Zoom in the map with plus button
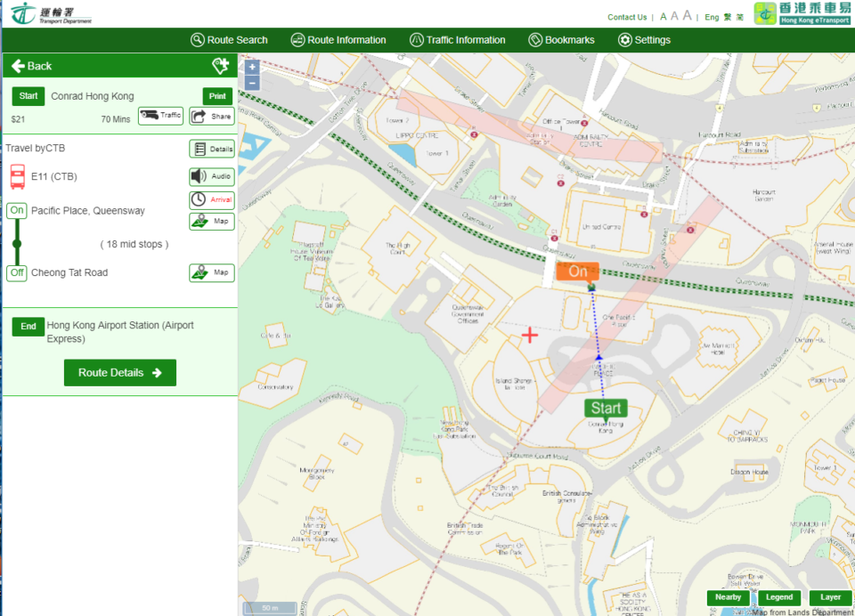Viewport: 855px width, 616px height. click(252, 67)
